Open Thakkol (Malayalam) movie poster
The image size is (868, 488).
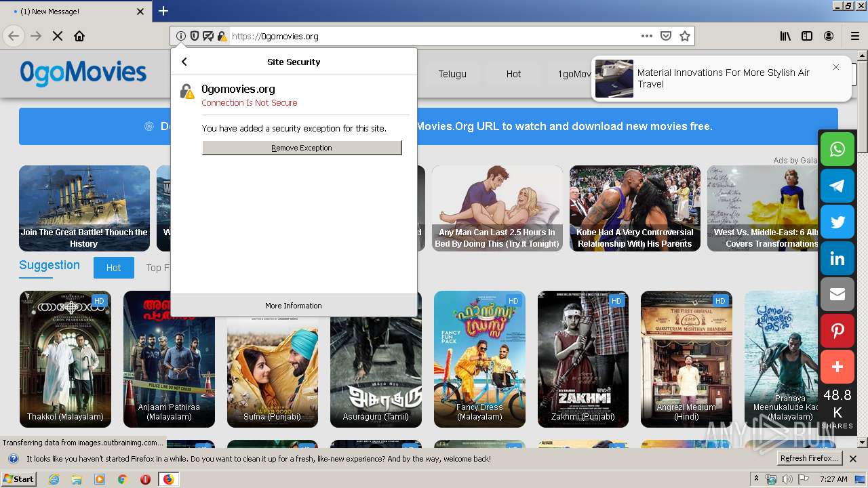pyautogui.click(x=65, y=359)
